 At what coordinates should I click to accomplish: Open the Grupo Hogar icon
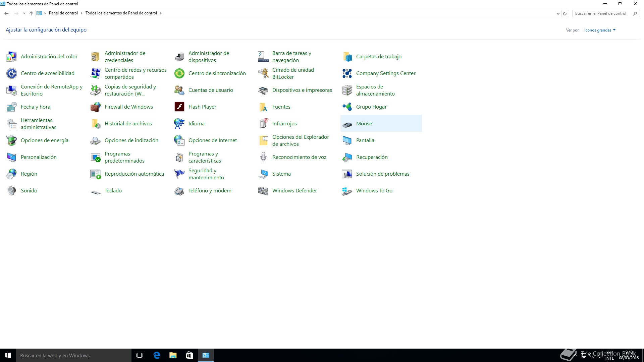pos(347,107)
